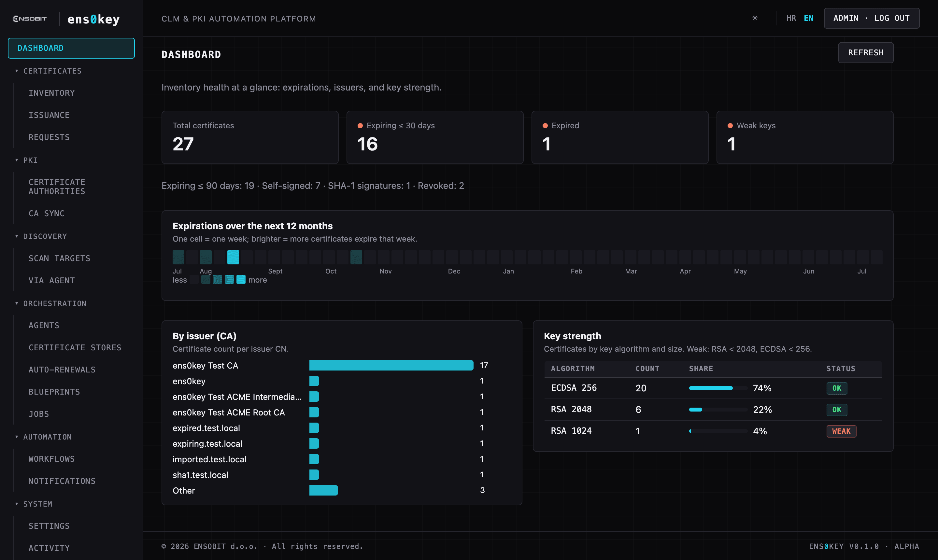Screen dimensions: 938x560
Task: Open Blueprints page
Action: (x=54, y=392)
